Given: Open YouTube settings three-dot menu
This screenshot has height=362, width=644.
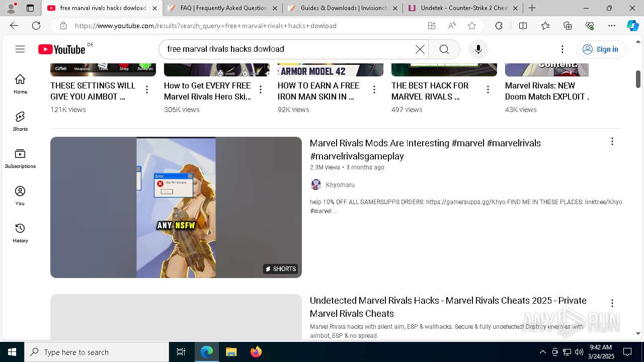Looking at the screenshot, I should click(562, 49).
